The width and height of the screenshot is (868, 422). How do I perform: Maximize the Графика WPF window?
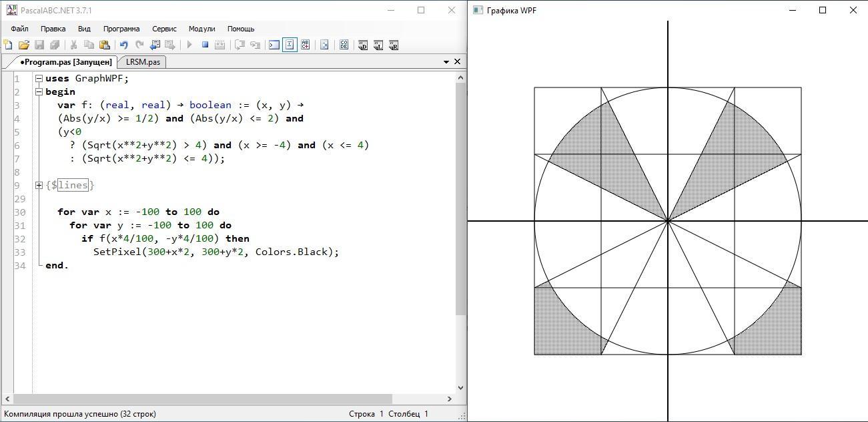click(x=823, y=10)
